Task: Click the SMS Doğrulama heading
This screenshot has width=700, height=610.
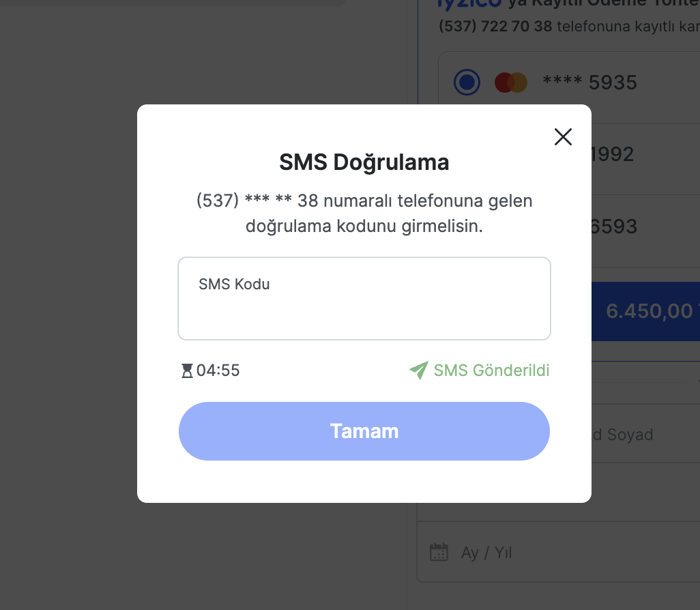Action: pos(364,163)
